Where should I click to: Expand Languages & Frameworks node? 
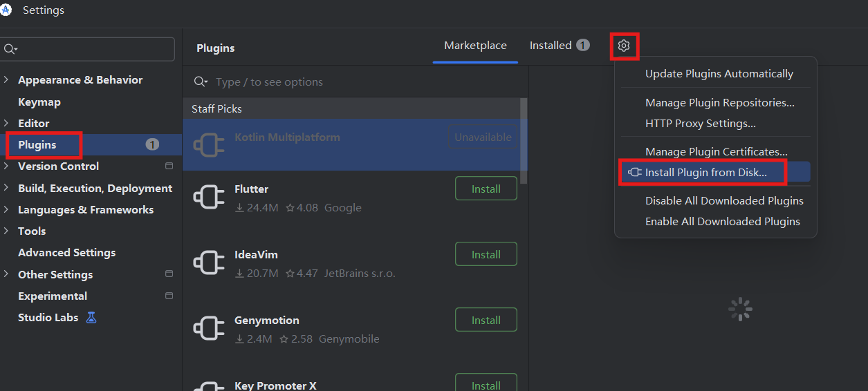click(6, 209)
